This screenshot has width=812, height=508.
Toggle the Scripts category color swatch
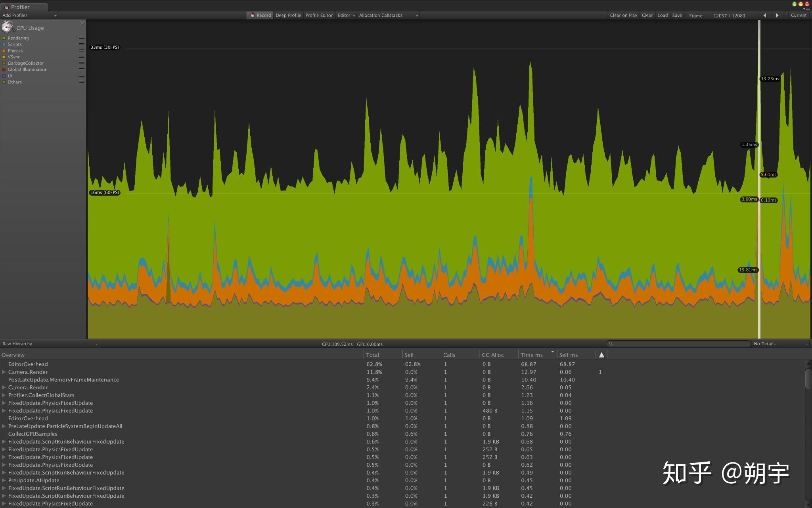(x=4, y=44)
